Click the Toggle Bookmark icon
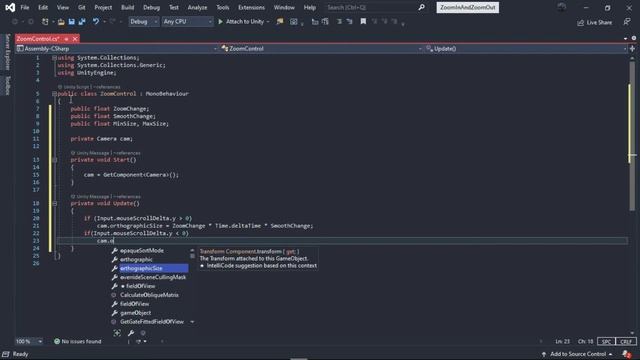This screenshot has height=360, width=640. [x=363, y=22]
